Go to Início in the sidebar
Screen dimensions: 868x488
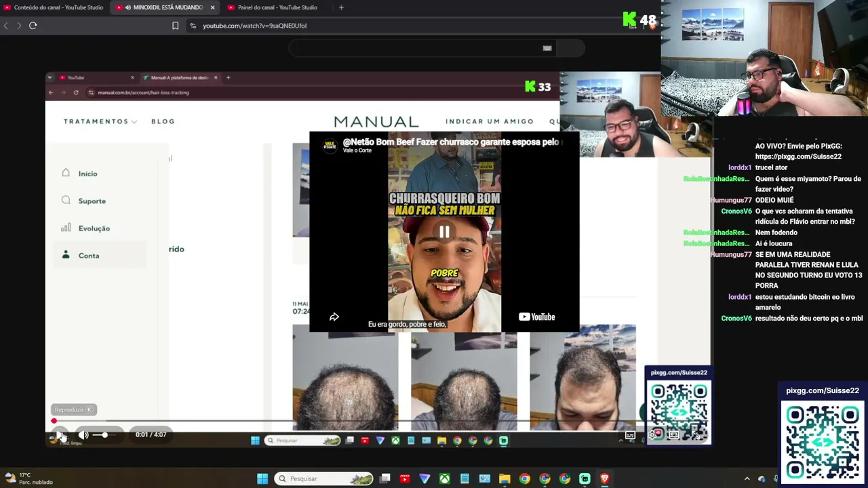click(87, 174)
